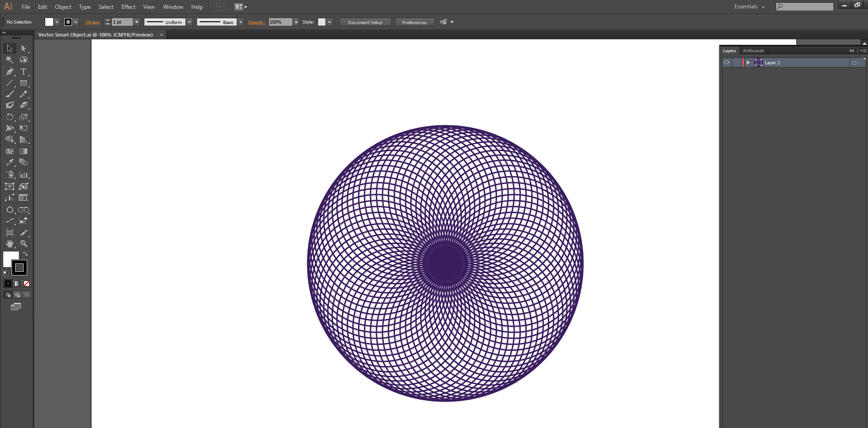
Task: Select the Perspective Grid tool
Action: (x=24, y=139)
